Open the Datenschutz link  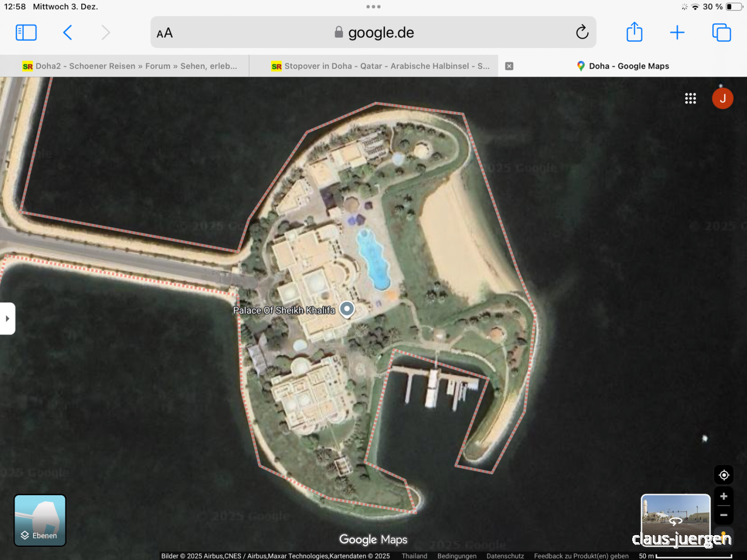505,556
